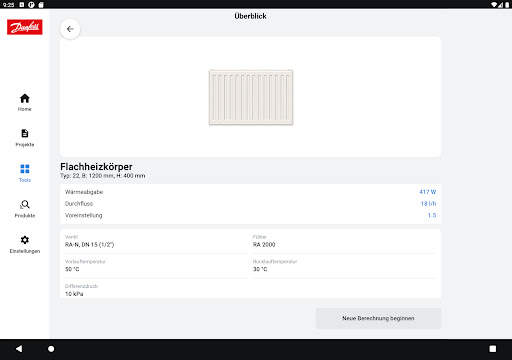This screenshot has height=360, width=512.
Task: Click the 10 kPa differential pressure
Action: tap(74, 294)
